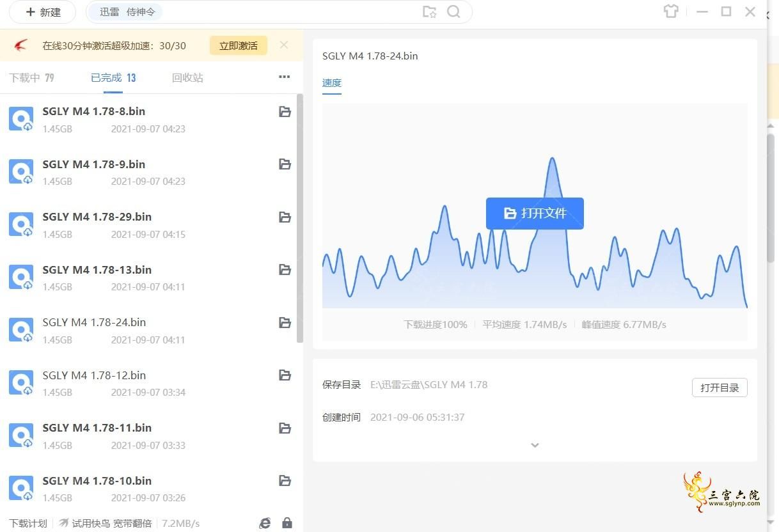The width and height of the screenshot is (779, 532).
Task: Click the 峰值速度 6.77MB/s text
Action: tap(624, 325)
